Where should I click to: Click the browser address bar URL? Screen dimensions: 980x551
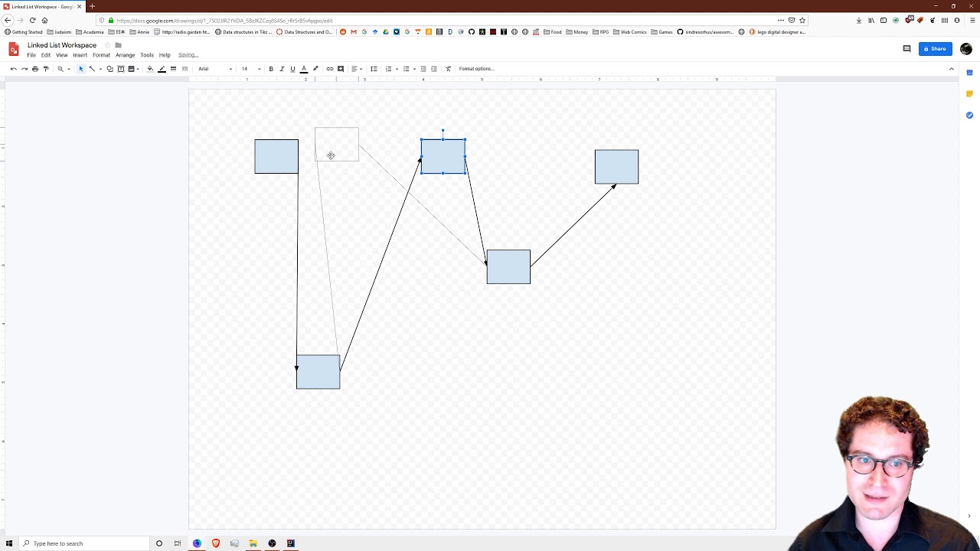224,21
